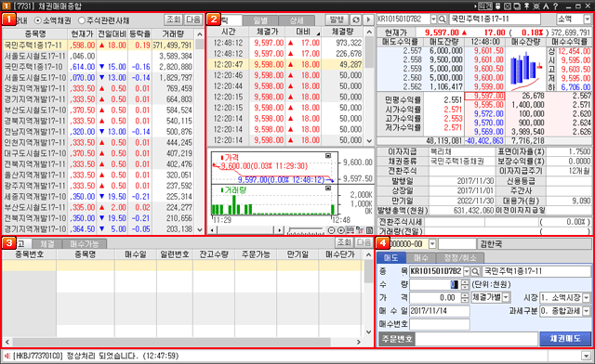The width and height of the screenshot is (595, 364).
Task: Click the zoom in icon below chart
Action: [340, 230]
